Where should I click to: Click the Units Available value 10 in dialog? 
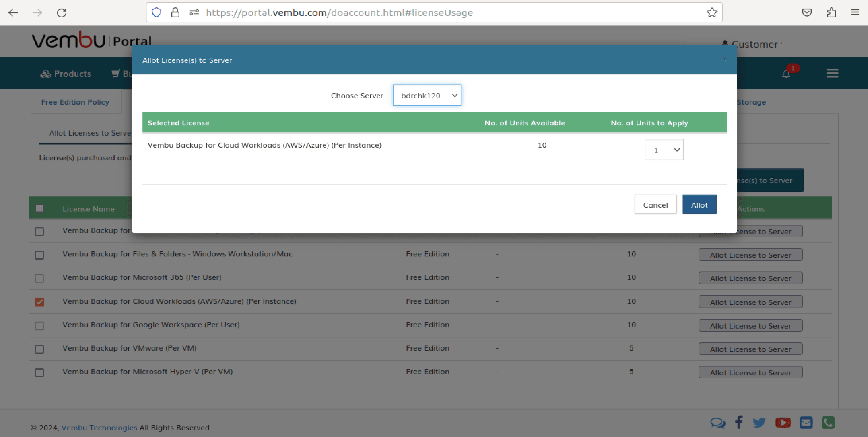point(542,145)
